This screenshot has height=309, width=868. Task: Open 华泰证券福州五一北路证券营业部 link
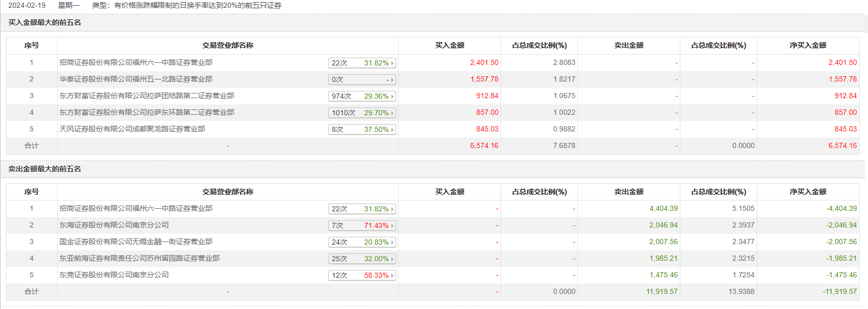[136, 79]
